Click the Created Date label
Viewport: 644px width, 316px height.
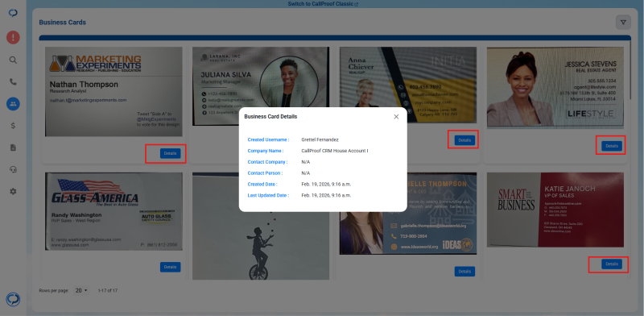point(262,184)
